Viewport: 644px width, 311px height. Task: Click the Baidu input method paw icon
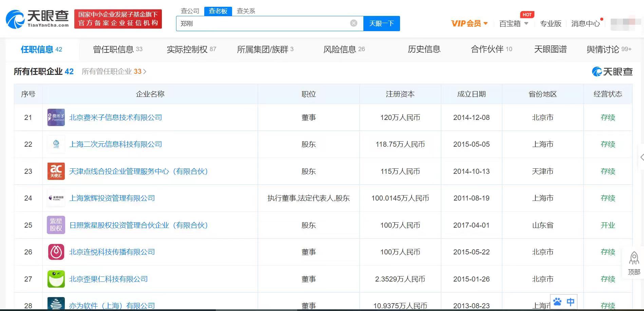click(x=557, y=302)
